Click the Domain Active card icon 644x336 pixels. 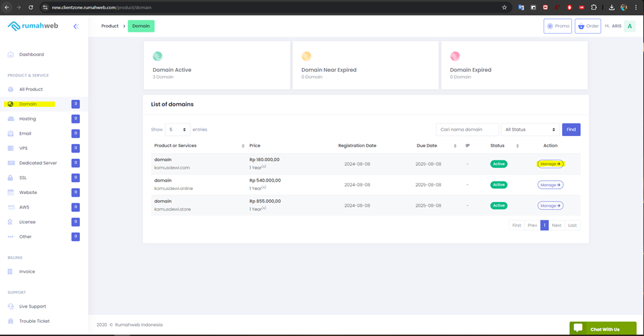click(157, 56)
